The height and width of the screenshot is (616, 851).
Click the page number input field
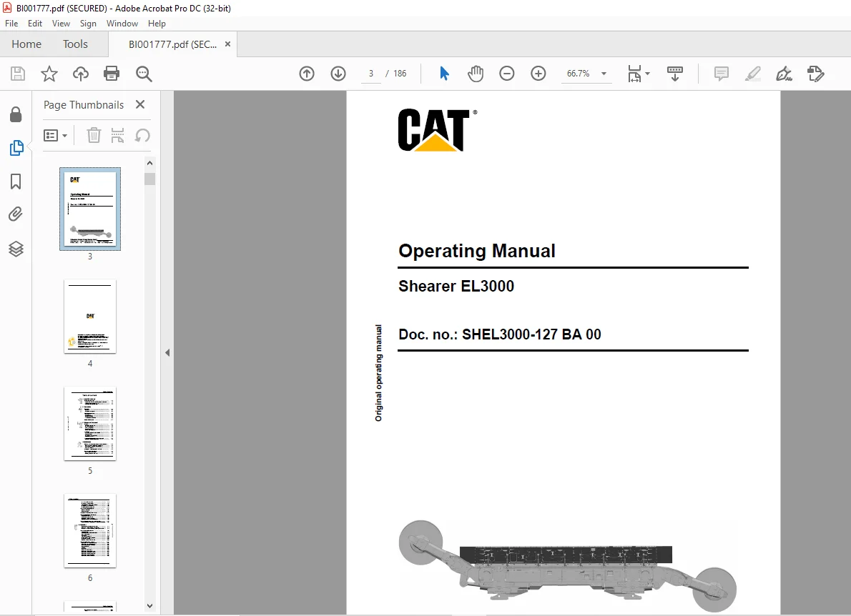point(371,74)
